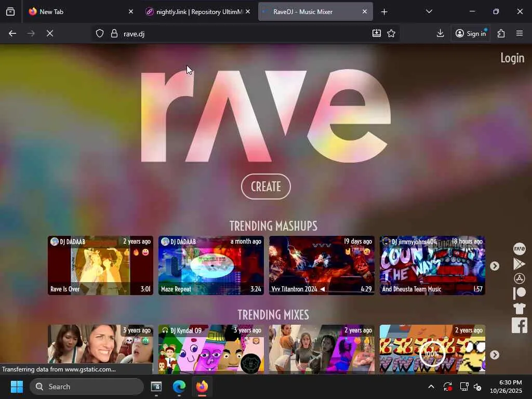The height and width of the screenshot is (399, 532).
Task: Open the DJ Kyndal 09 mix thumbnail
Action: [x=211, y=350]
